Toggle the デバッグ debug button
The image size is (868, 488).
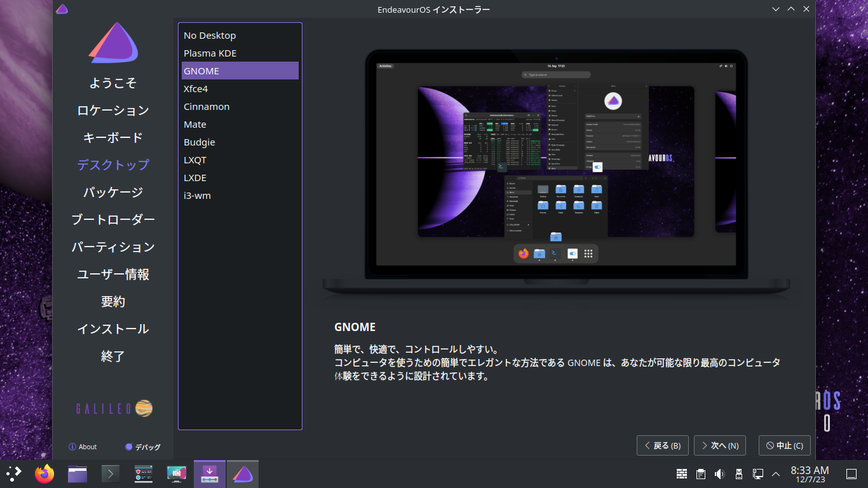click(143, 447)
